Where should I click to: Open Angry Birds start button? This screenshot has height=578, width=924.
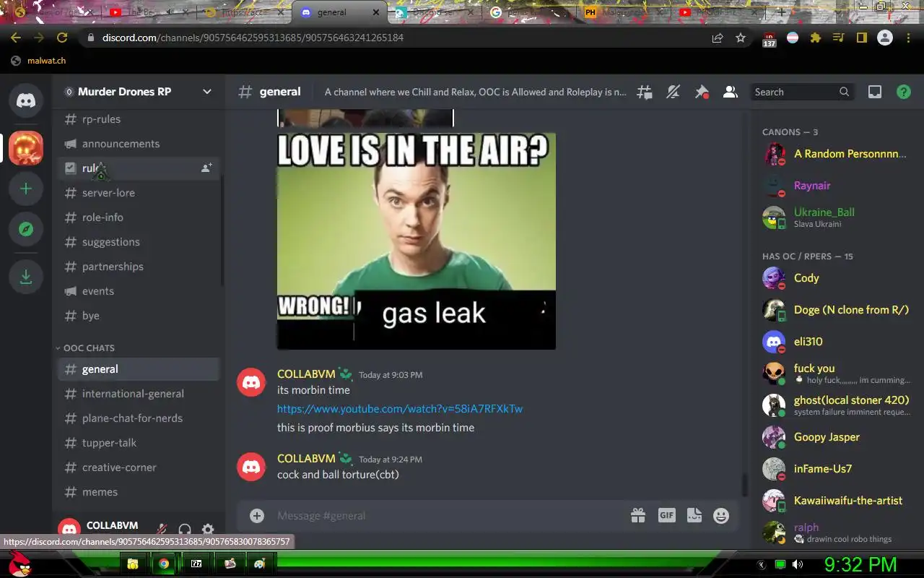pos(19,563)
